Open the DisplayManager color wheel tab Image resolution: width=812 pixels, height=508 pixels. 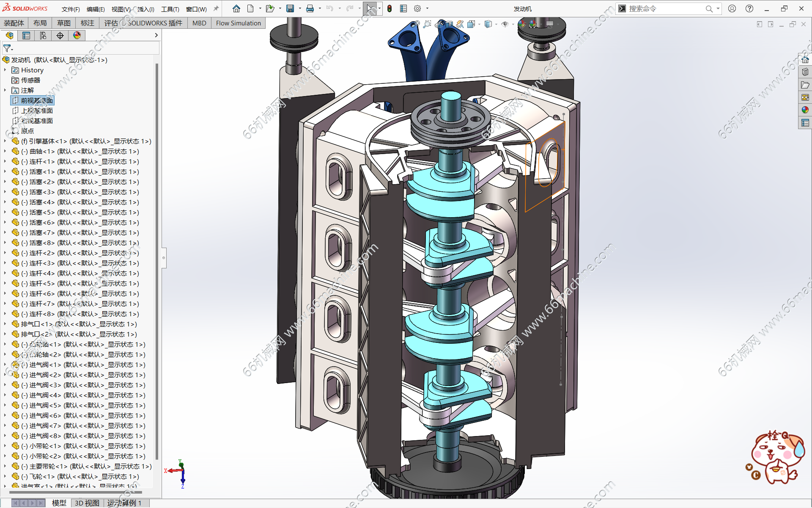click(x=77, y=36)
